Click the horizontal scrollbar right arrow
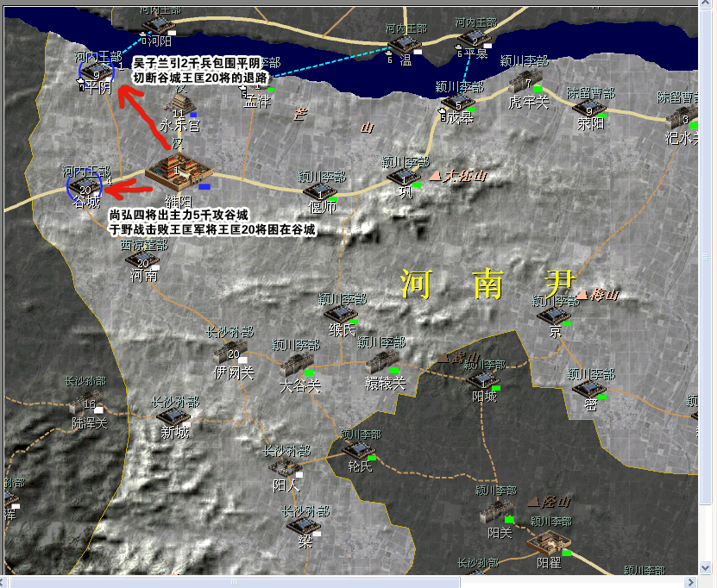717x588 pixels. click(x=692, y=582)
